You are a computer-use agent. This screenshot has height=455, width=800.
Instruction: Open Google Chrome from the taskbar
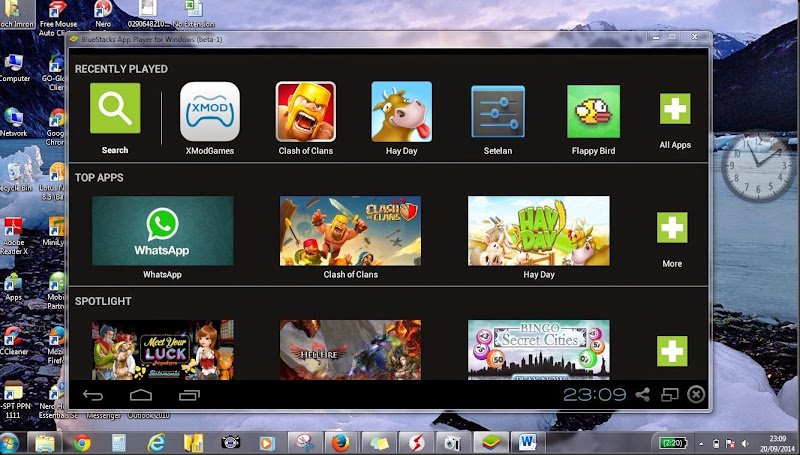pyautogui.click(x=82, y=443)
